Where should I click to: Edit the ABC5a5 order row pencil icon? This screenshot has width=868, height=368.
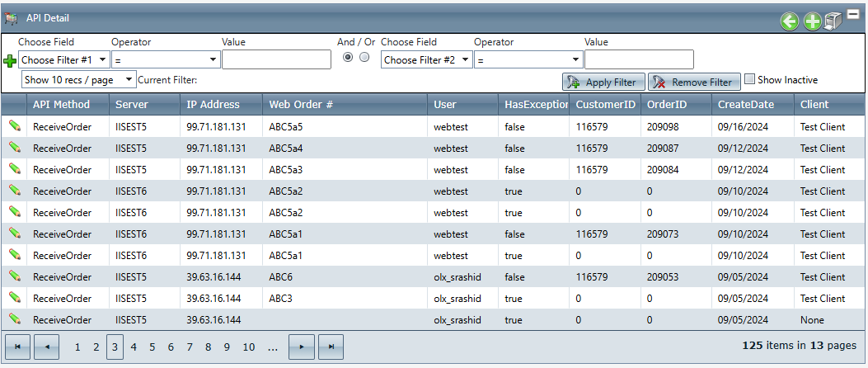click(14, 126)
